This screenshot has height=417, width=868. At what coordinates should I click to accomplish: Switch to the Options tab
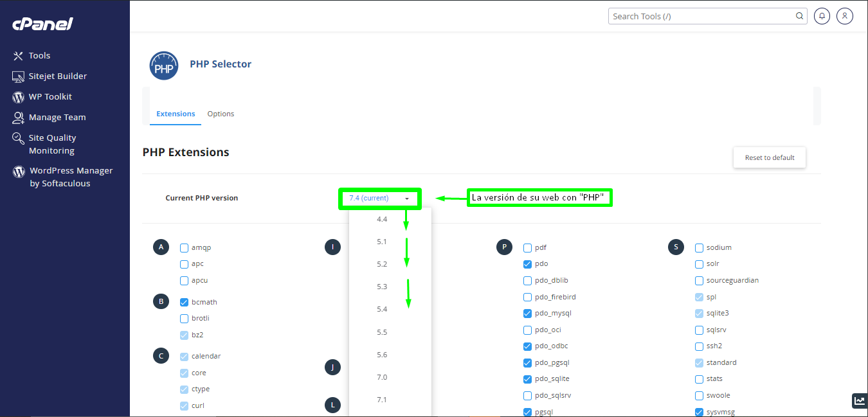(221, 113)
